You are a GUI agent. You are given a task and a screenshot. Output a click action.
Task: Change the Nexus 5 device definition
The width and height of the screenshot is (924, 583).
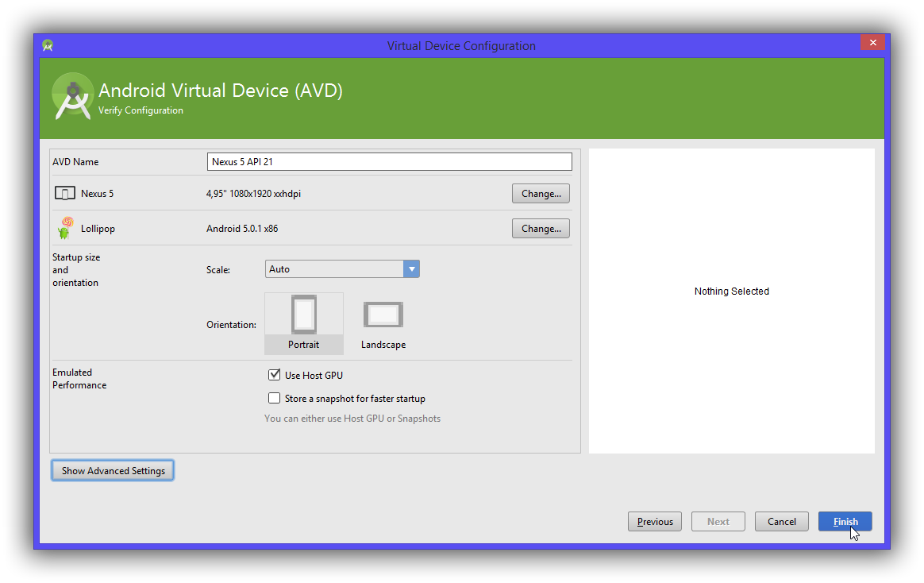pyautogui.click(x=541, y=193)
